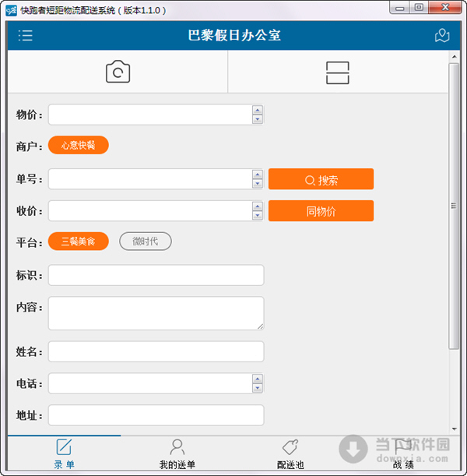The image size is (467, 476).
Task: Select the 三餐美食 platform pill
Action: (79, 242)
